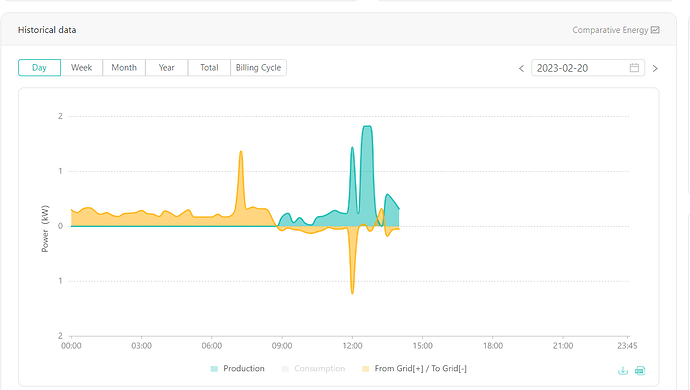Viewport: 690px width, 390px height.
Task: Switch to the Total tab
Action: coord(209,68)
